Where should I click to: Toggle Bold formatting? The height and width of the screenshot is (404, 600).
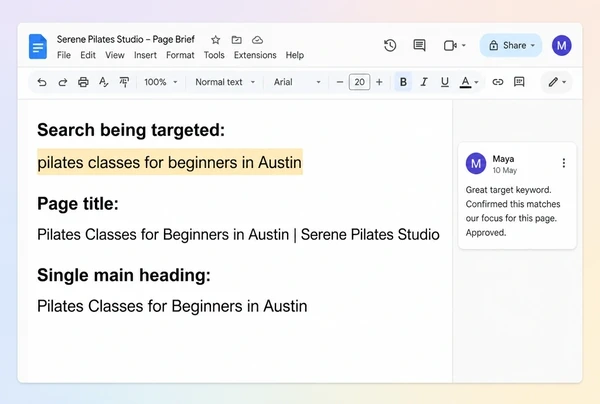click(x=403, y=82)
